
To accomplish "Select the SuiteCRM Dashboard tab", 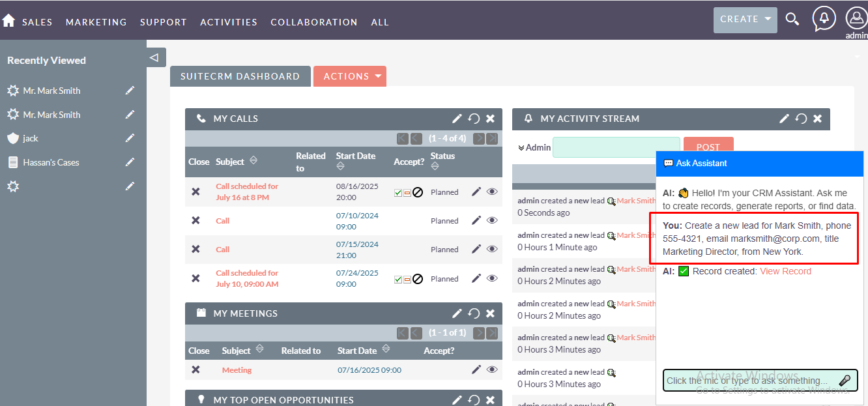I will point(240,76).
